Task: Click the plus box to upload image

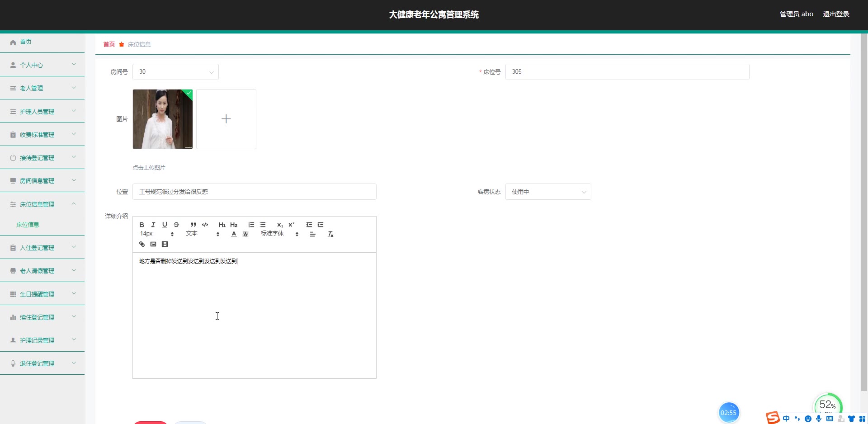Action: tap(226, 119)
